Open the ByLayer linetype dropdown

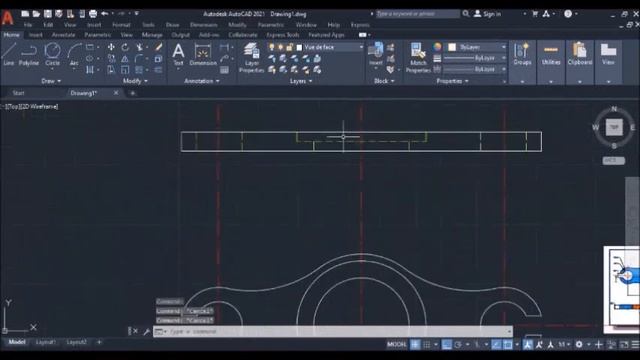coord(475,70)
